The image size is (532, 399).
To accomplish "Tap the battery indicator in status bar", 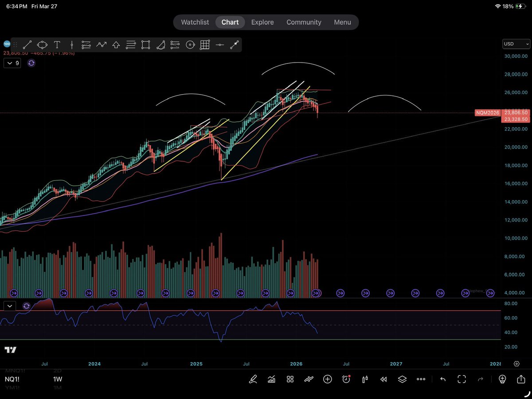I will pos(521,6).
